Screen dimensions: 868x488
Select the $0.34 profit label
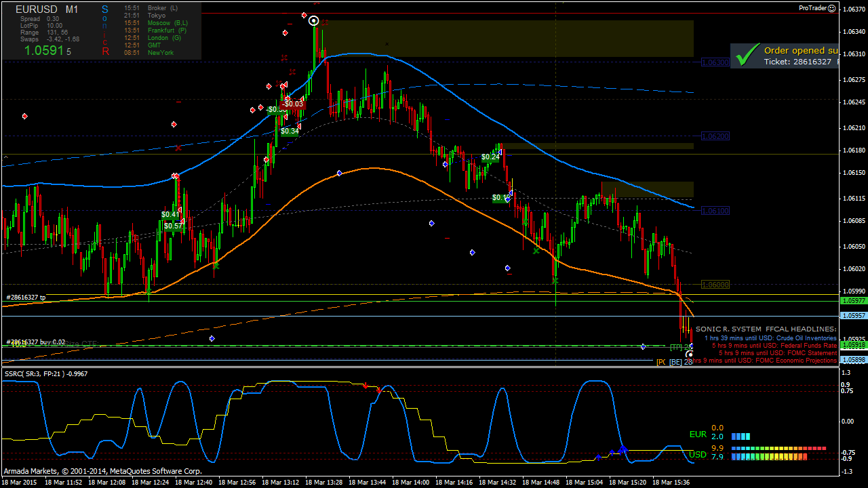[x=290, y=131]
